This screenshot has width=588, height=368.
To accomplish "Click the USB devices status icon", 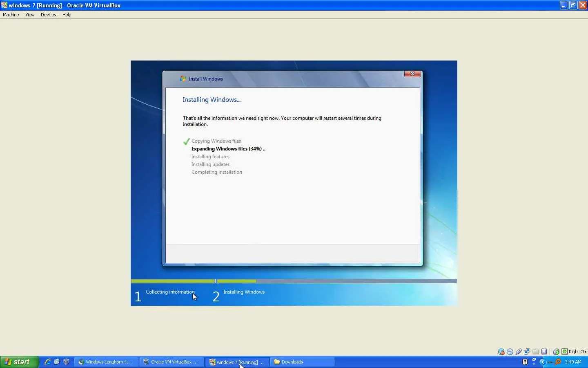I will tap(519, 352).
